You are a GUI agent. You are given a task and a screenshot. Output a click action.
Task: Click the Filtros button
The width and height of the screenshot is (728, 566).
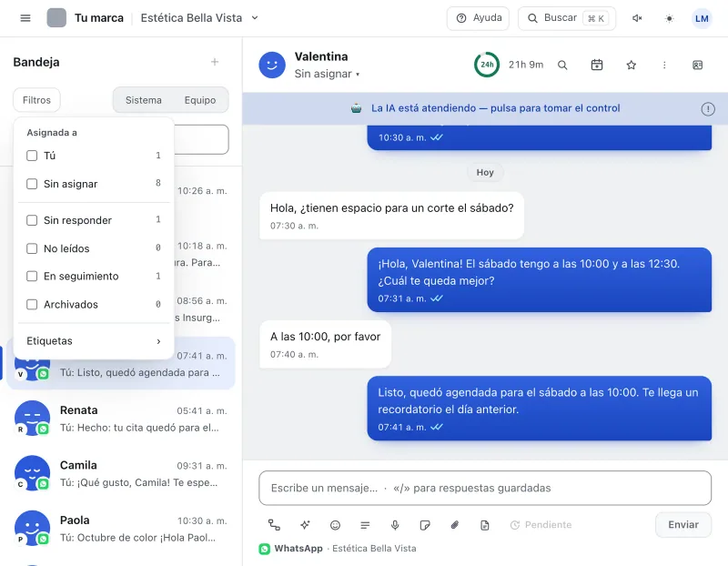coord(36,100)
